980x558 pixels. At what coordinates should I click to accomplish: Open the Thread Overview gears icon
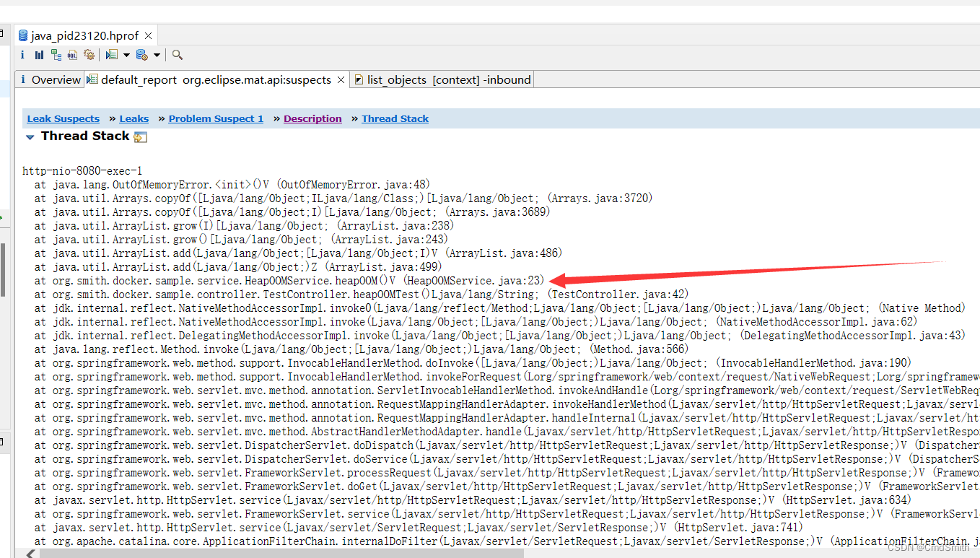[89, 55]
